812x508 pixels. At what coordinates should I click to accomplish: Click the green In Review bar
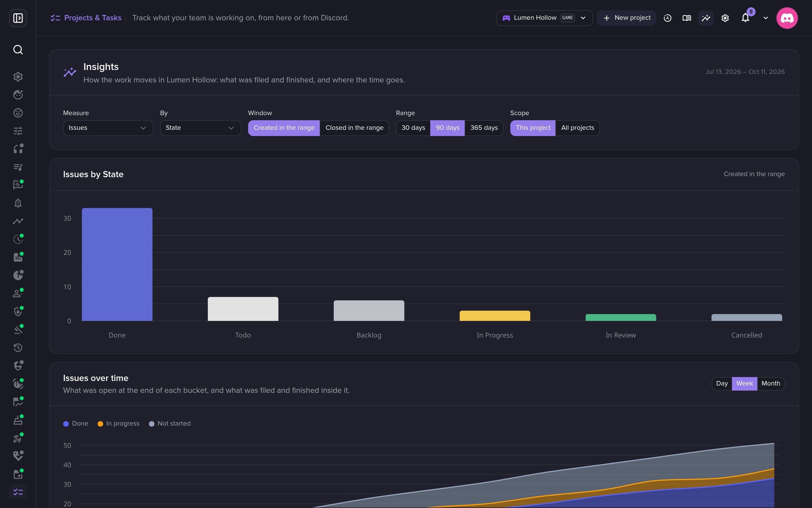620,317
